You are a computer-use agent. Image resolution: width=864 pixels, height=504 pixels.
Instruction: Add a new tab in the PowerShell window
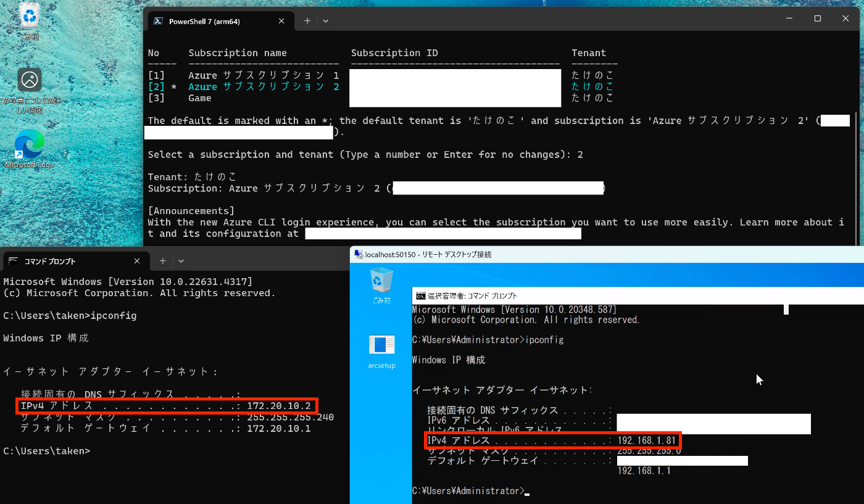(307, 20)
